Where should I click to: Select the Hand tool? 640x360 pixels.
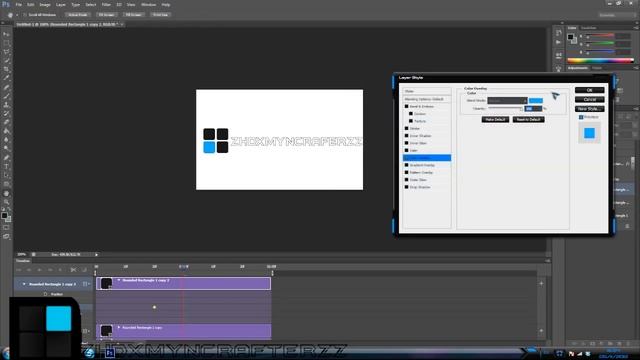click(6, 193)
